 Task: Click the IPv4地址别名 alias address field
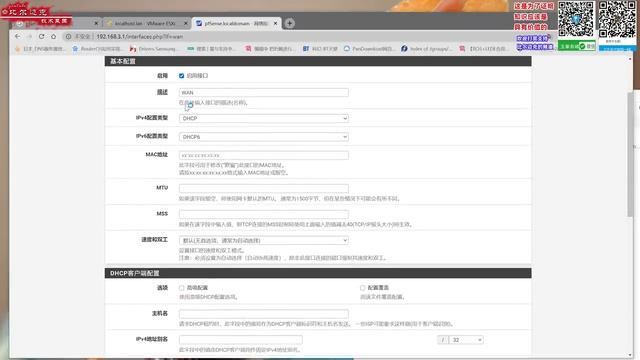click(241, 340)
